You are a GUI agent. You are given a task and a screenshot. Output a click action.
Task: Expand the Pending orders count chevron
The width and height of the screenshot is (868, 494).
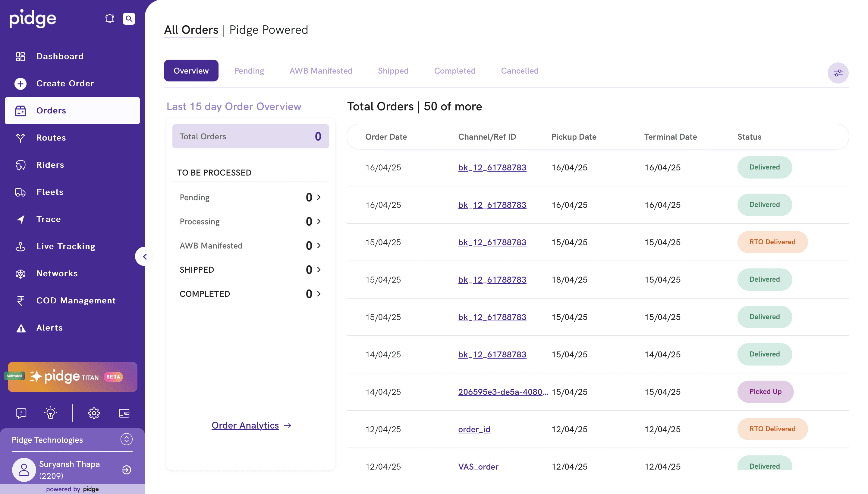point(319,197)
